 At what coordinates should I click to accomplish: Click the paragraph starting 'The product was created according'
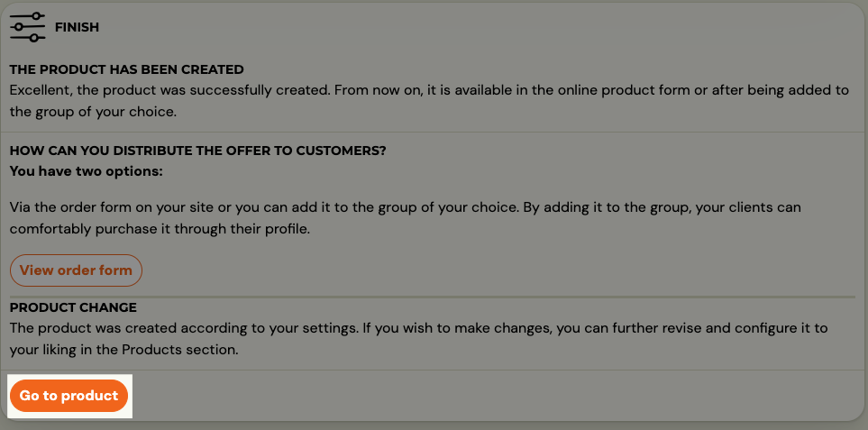pos(418,339)
